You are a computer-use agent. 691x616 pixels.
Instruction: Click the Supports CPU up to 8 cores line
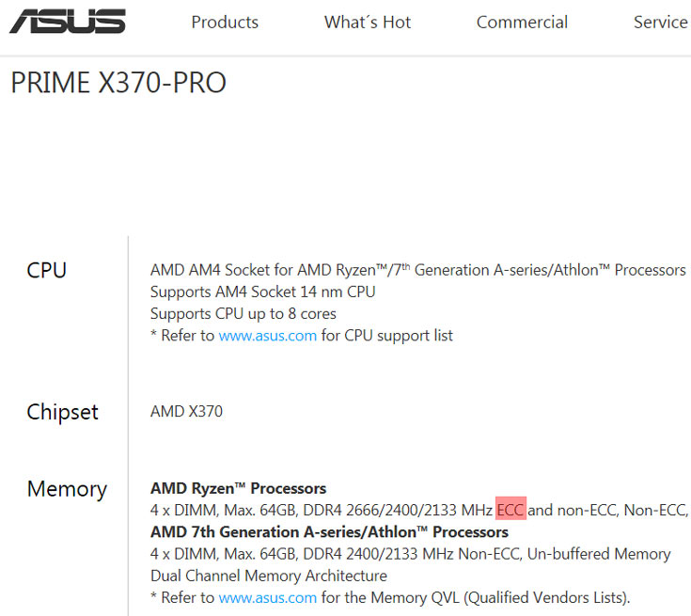coord(243,314)
